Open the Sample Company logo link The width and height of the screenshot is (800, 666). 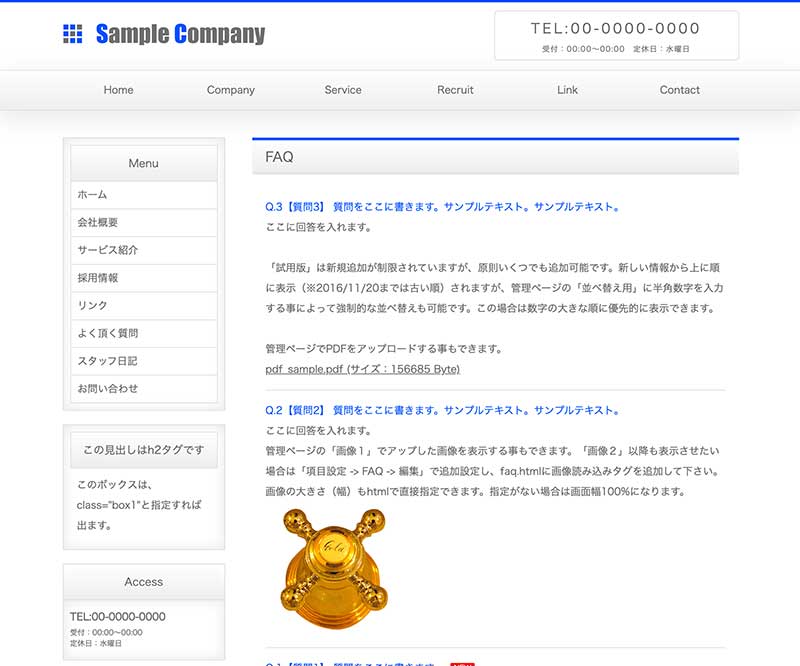[x=164, y=34]
